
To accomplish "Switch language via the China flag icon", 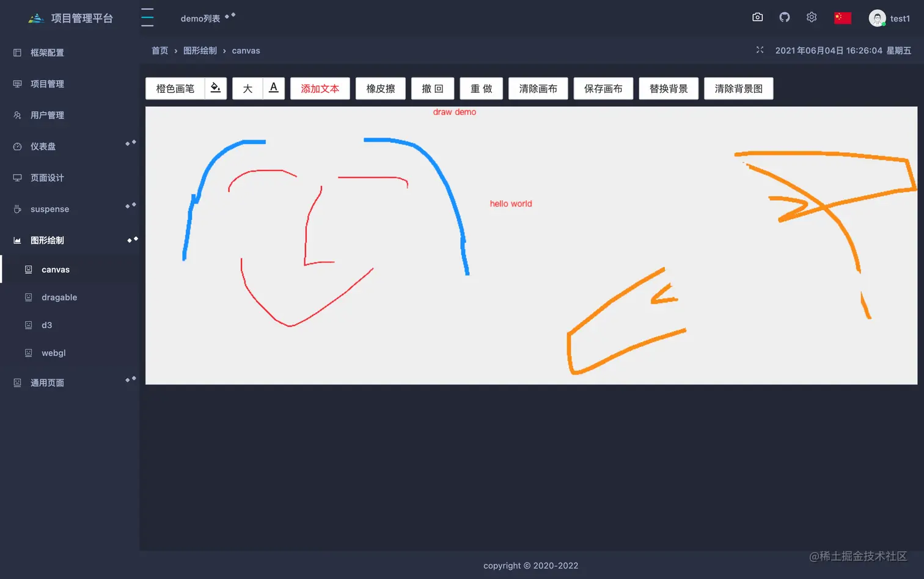I will pos(843,18).
